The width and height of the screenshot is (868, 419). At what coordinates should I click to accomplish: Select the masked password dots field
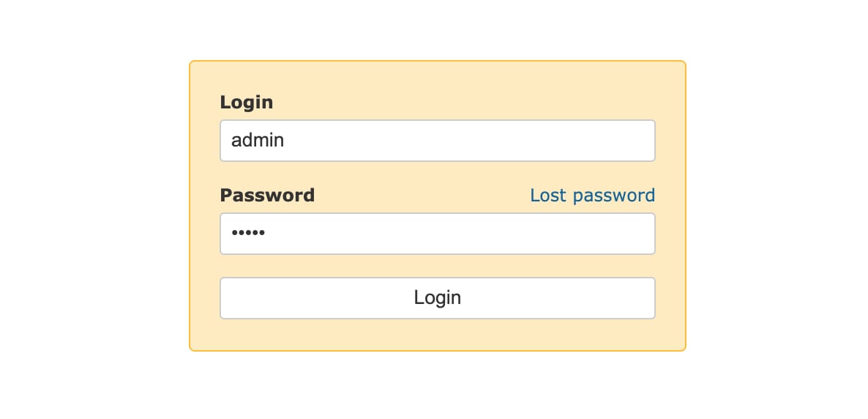(x=437, y=234)
